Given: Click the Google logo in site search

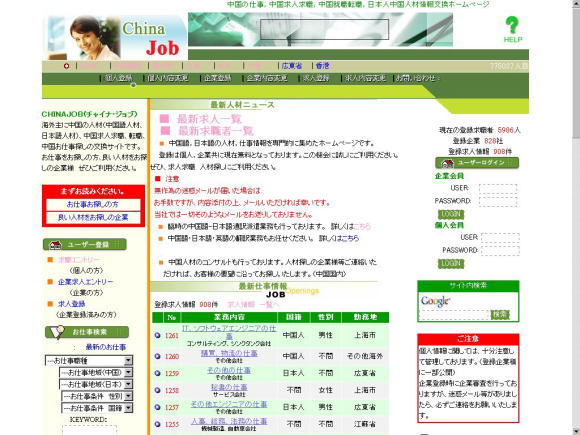Looking at the screenshot, I should 435,301.
